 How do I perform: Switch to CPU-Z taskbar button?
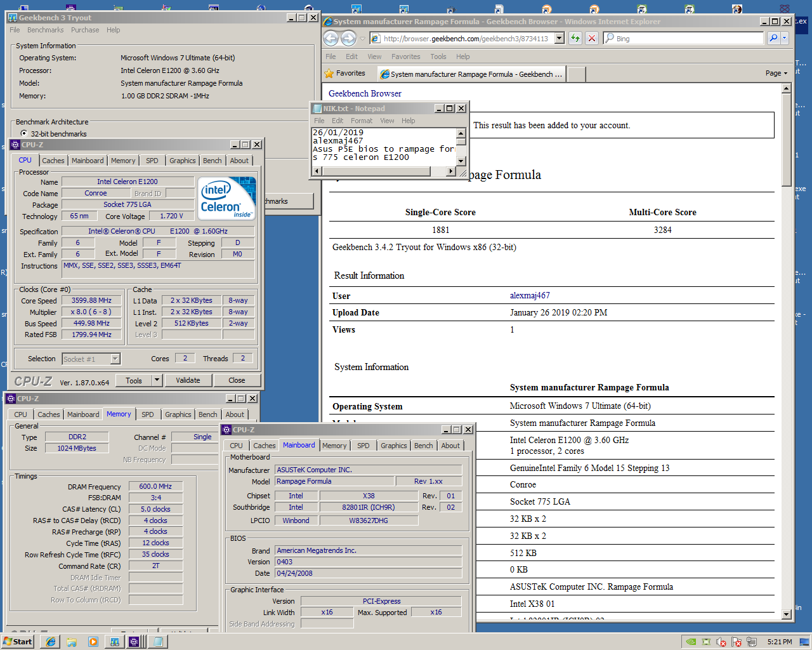(x=134, y=642)
